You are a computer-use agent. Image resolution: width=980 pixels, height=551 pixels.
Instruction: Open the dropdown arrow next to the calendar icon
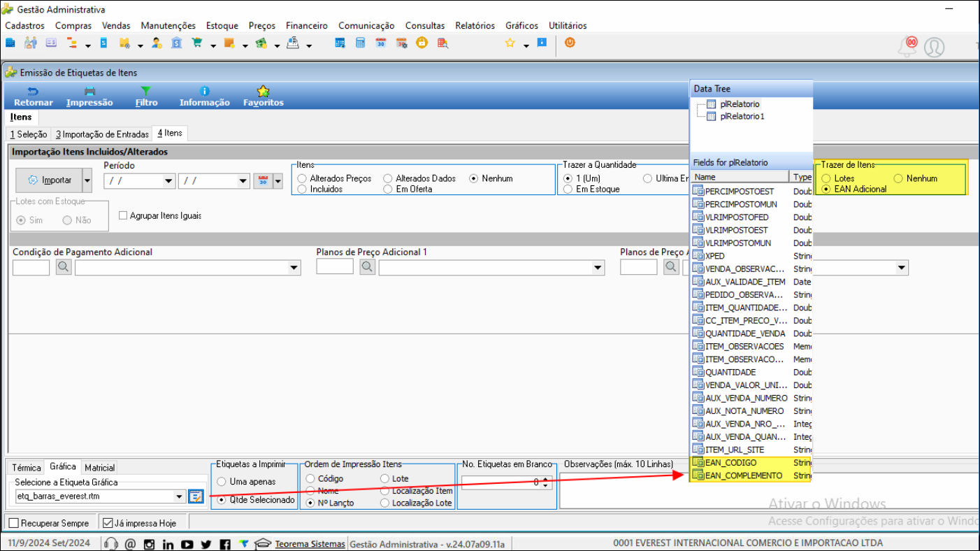pyautogui.click(x=278, y=181)
